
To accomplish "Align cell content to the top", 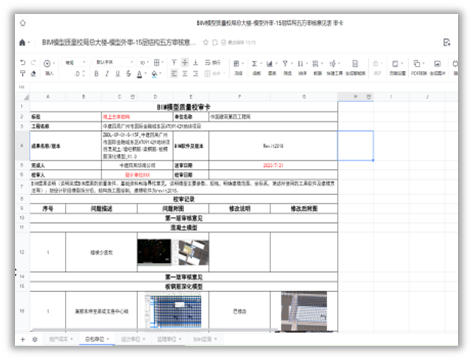I will click(x=174, y=63).
